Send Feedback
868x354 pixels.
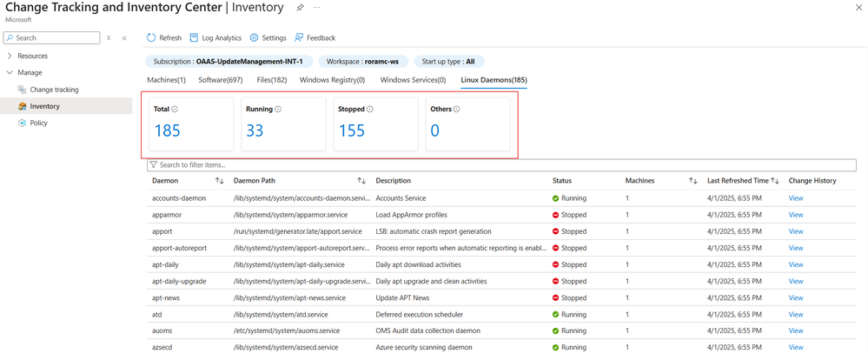[x=315, y=37]
